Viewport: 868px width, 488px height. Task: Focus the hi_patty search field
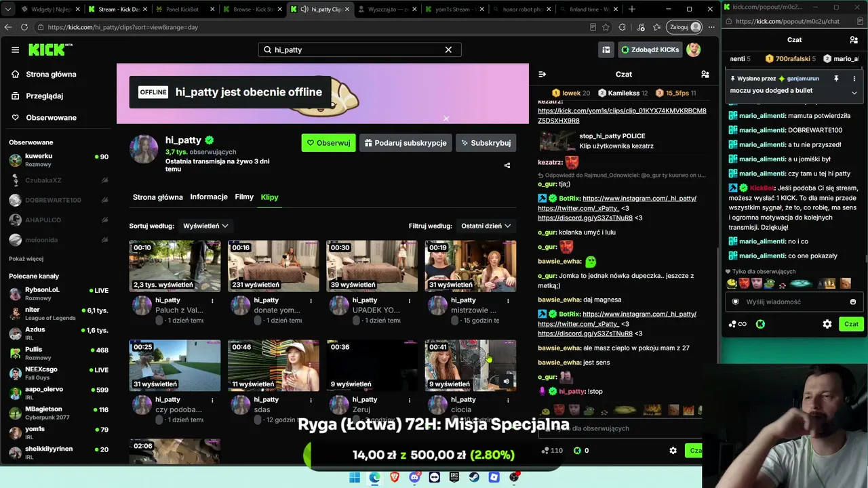[x=359, y=49]
